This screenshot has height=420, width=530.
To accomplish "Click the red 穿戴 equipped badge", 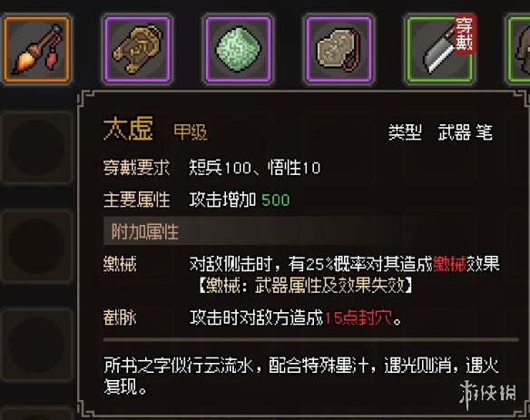I will pos(465,34).
